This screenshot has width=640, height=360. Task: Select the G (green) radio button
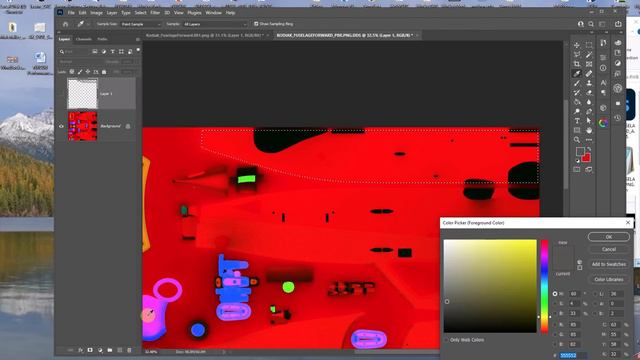click(x=555, y=334)
